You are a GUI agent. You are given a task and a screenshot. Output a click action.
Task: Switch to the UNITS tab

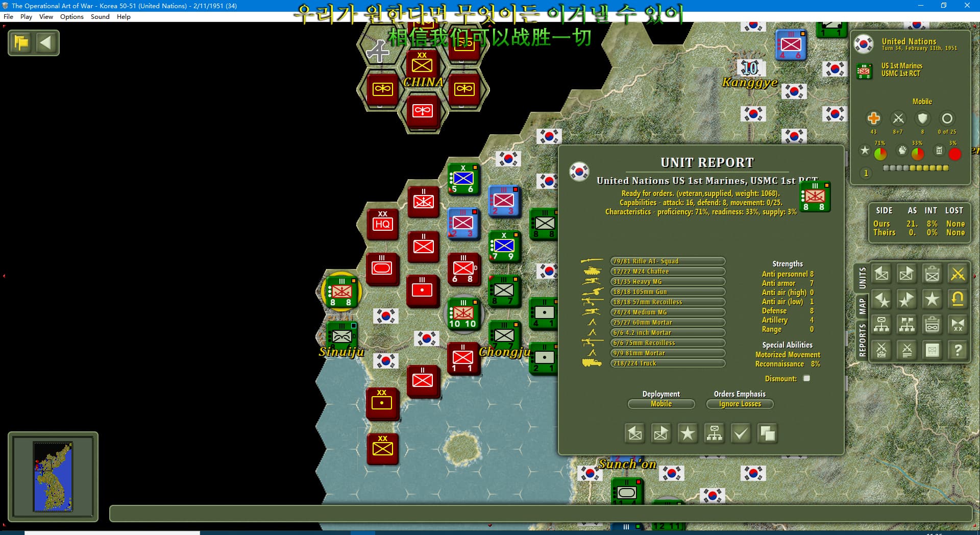coord(862,278)
